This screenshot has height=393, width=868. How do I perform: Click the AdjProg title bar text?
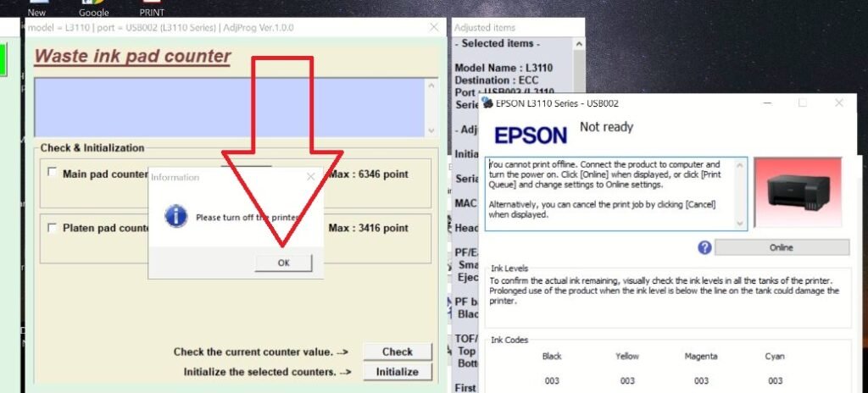[x=160, y=28]
